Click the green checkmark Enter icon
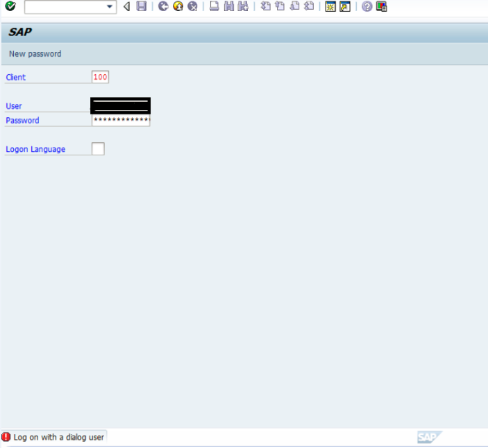The height and width of the screenshot is (448, 488). (x=10, y=6)
